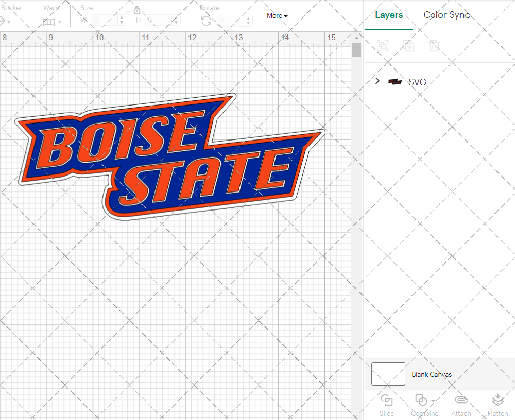Click the Group layers icon

(x=383, y=46)
